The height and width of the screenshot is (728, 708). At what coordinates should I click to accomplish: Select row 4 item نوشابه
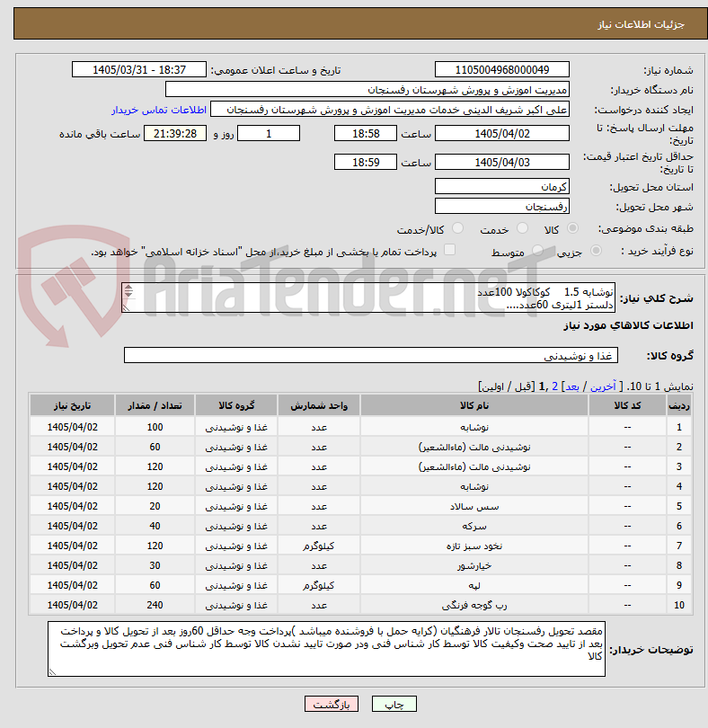coord(474,486)
